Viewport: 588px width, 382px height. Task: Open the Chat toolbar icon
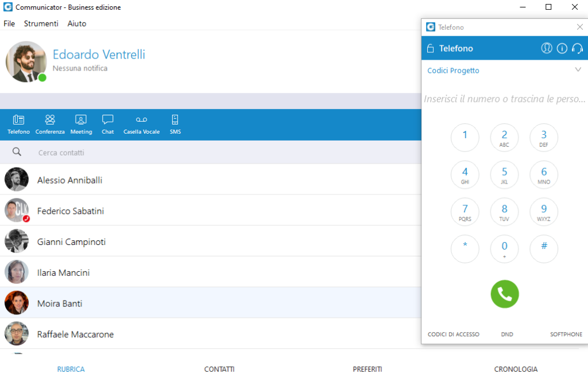107,124
